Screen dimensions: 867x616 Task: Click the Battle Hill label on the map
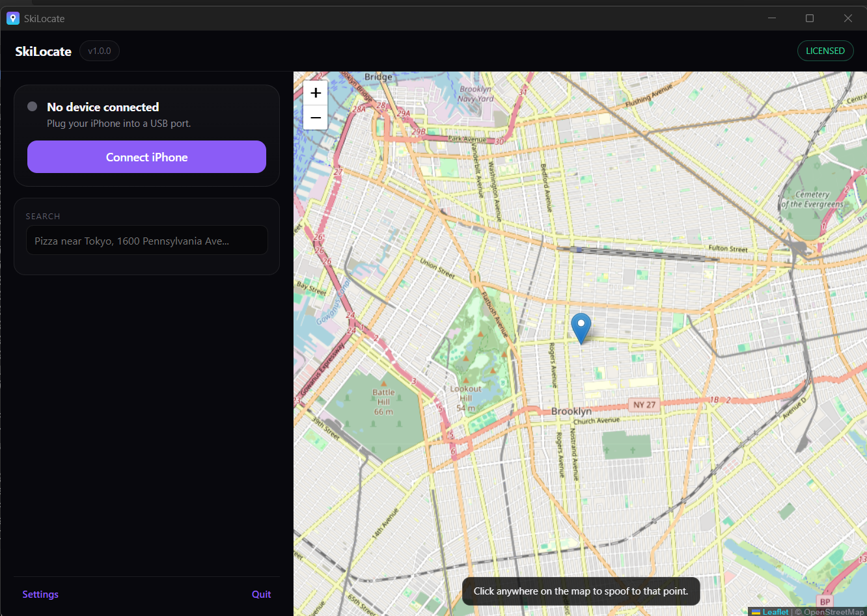click(x=383, y=402)
